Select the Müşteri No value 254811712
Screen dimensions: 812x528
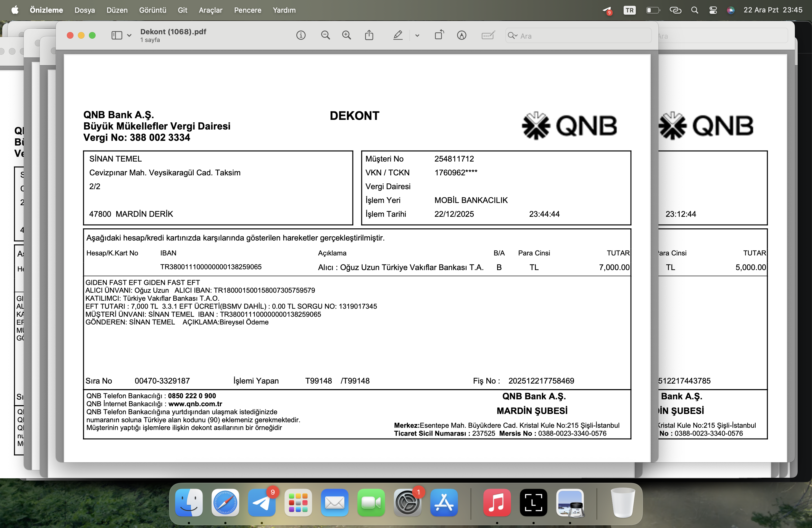(x=454, y=159)
